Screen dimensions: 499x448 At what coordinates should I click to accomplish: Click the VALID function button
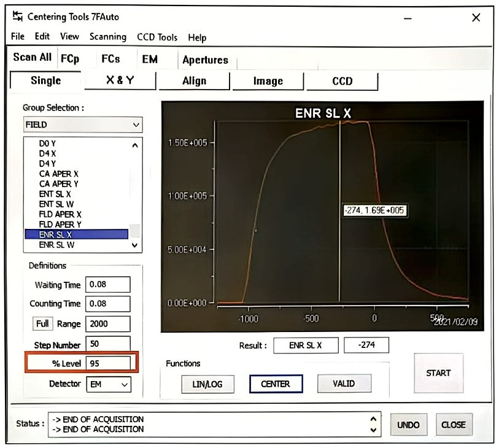coord(344,384)
